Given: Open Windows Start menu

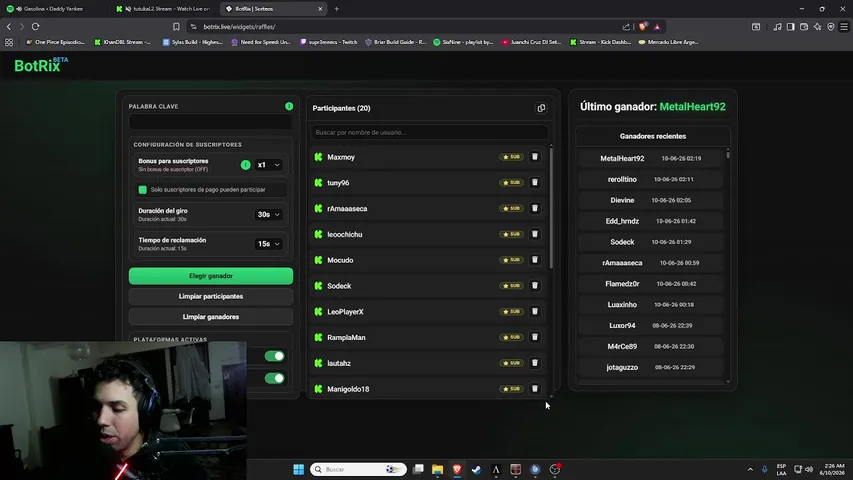Looking at the screenshot, I should click(x=299, y=469).
